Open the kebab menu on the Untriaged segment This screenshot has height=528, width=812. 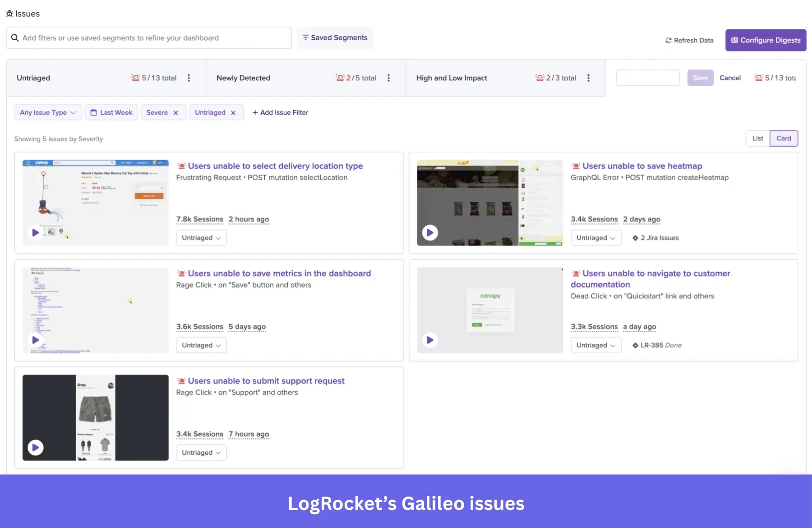(x=189, y=78)
